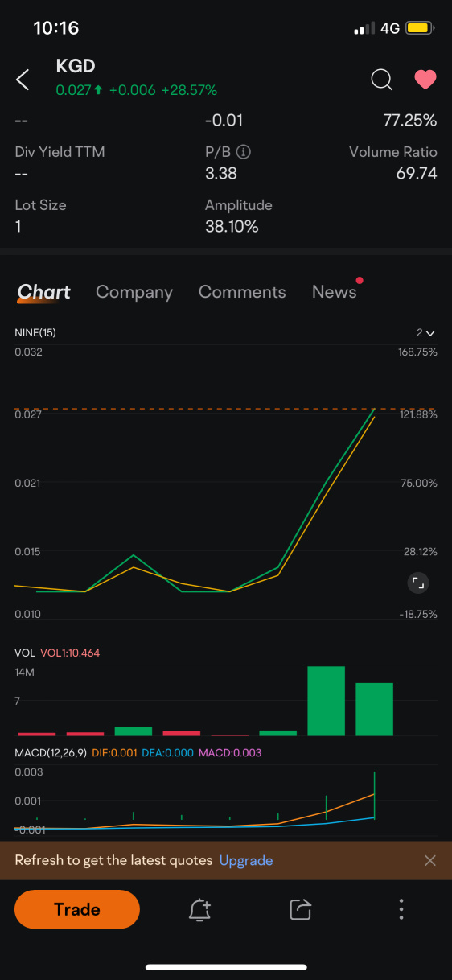Image resolution: width=452 pixels, height=980 pixels.
Task: Tap the battery icon in status bar
Action: [421, 28]
